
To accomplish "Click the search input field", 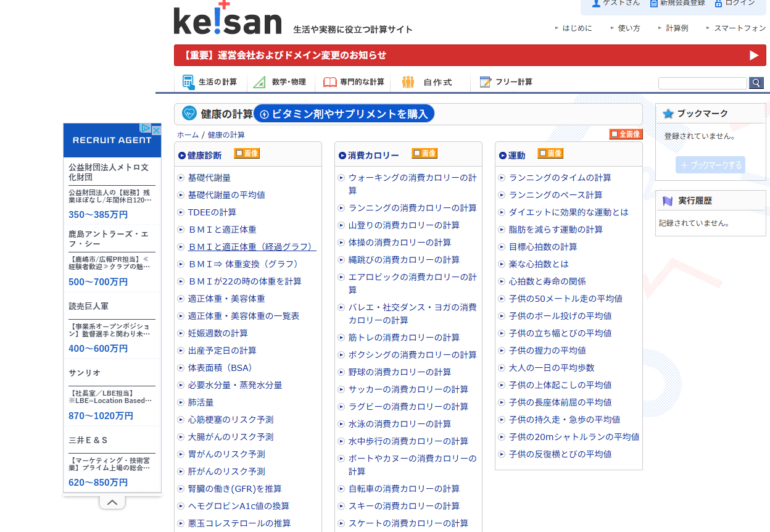I will [702, 83].
